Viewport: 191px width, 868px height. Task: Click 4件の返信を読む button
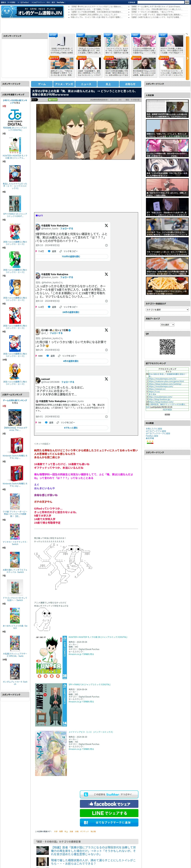(x=71, y=361)
